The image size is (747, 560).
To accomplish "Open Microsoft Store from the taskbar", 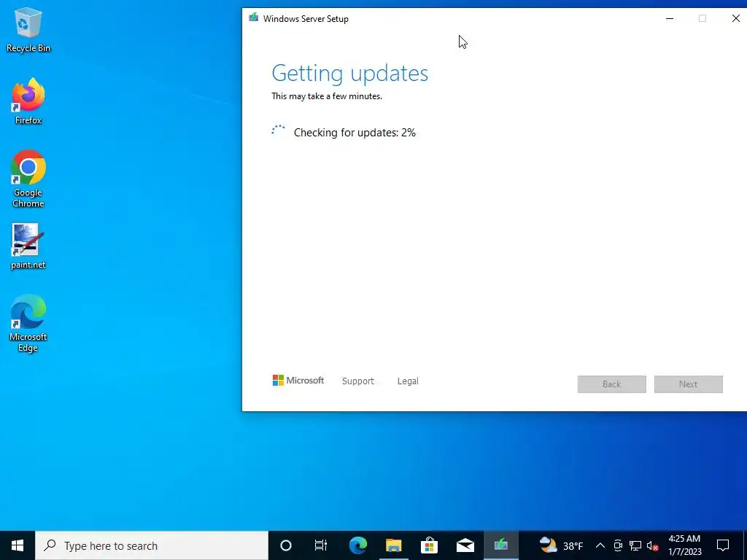I will (429, 545).
